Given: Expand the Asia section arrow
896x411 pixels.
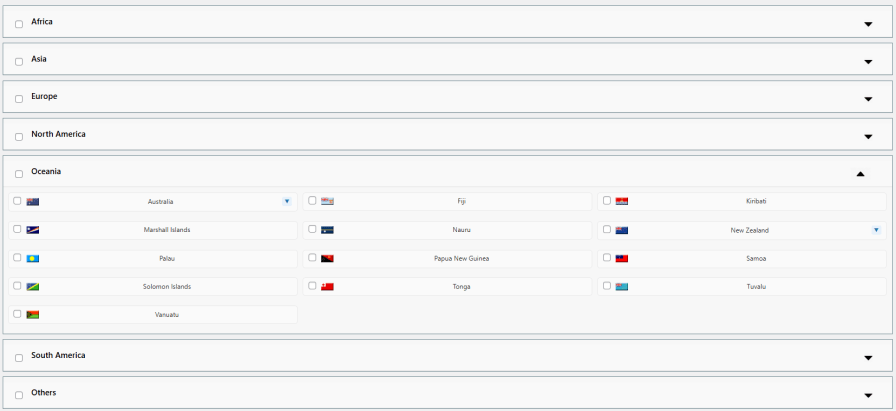Looking at the screenshot, I should 868,62.
